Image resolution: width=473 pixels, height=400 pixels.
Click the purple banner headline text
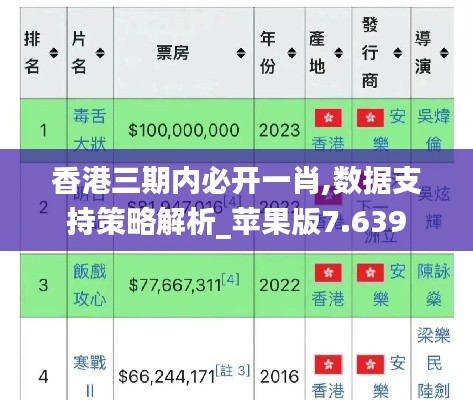[x=236, y=201]
